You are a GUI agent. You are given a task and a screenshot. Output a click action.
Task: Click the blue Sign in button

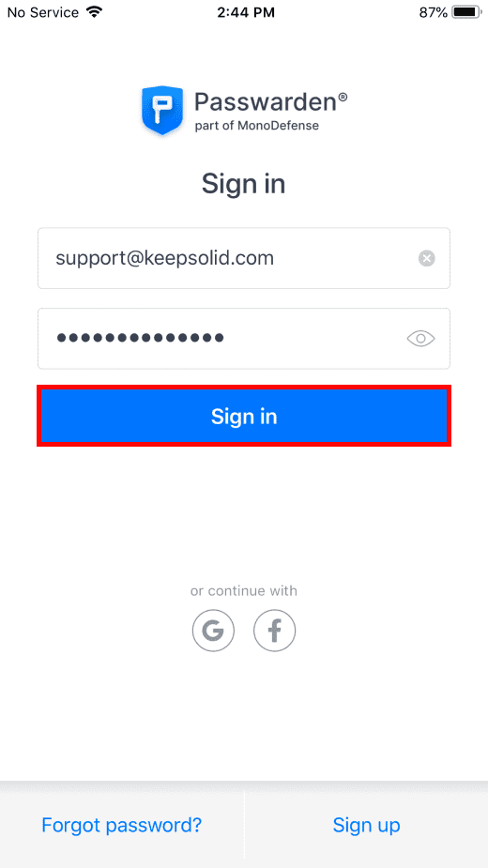pyautogui.click(x=244, y=417)
